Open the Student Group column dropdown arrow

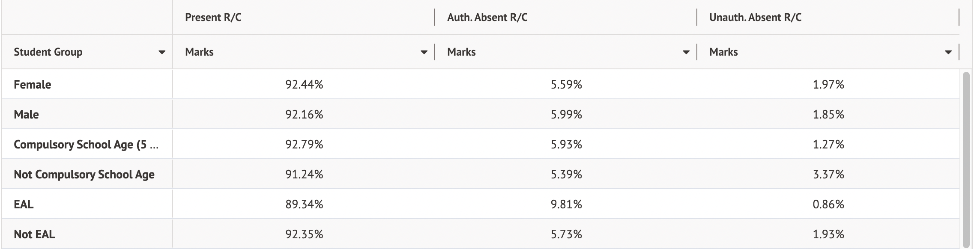[x=161, y=52]
